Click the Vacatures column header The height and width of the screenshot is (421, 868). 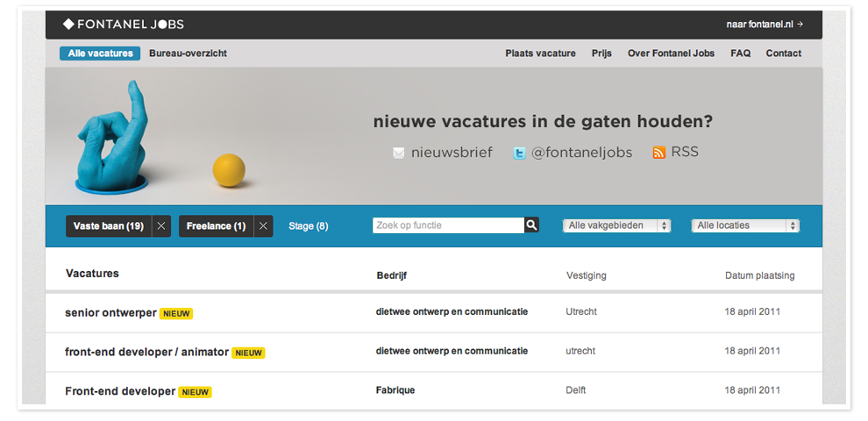coord(92,273)
